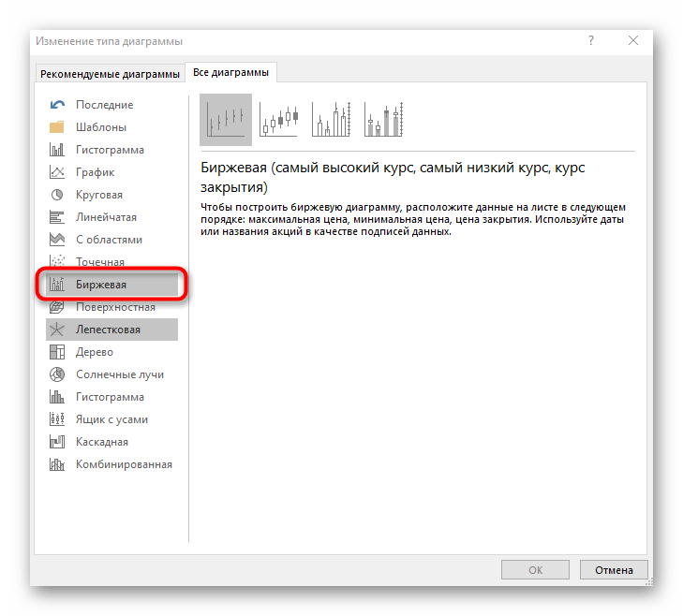Select the Каскадная waterfall chart icon
This screenshot has width=683, height=616.
(57, 442)
